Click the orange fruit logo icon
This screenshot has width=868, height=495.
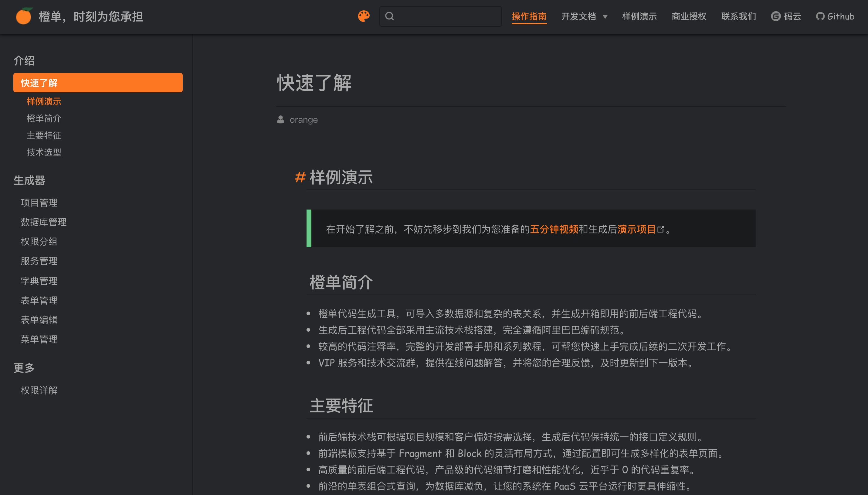24,16
